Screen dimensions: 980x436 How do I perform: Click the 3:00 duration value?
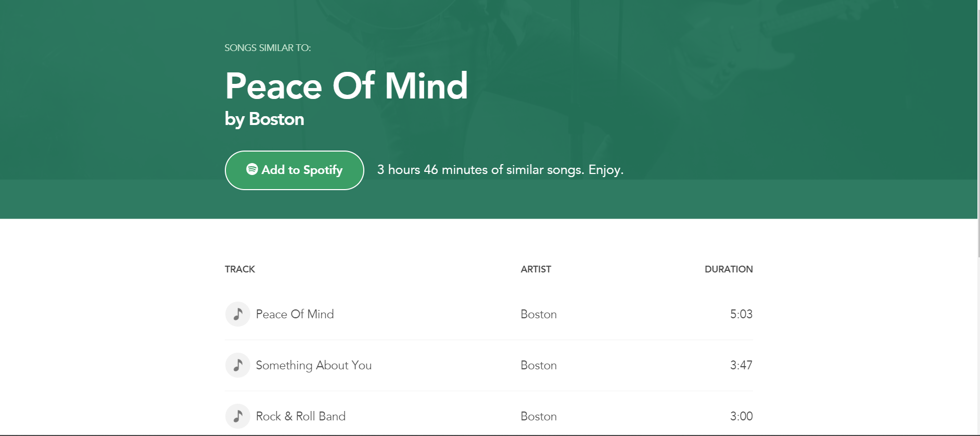pos(741,416)
